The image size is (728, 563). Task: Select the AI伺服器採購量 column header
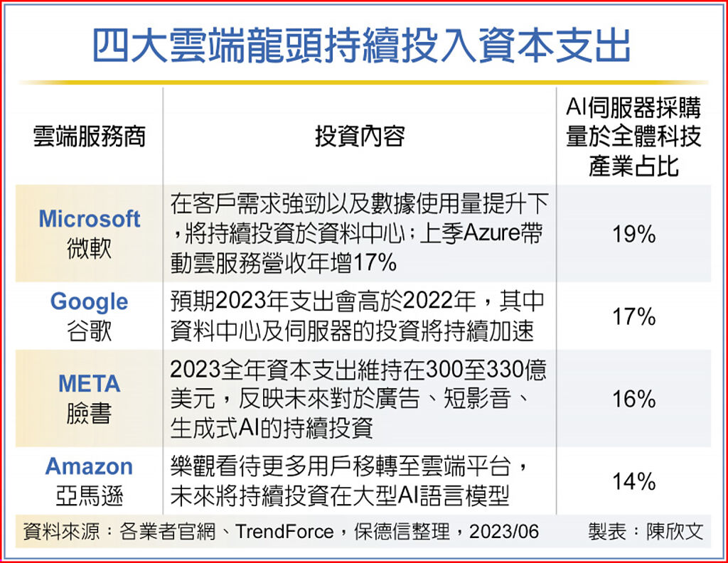(x=633, y=136)
